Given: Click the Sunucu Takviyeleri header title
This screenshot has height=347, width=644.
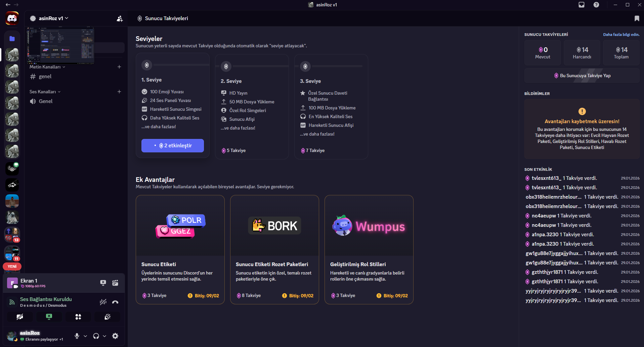Looking at the screenshot, I should tap(166, 18).
